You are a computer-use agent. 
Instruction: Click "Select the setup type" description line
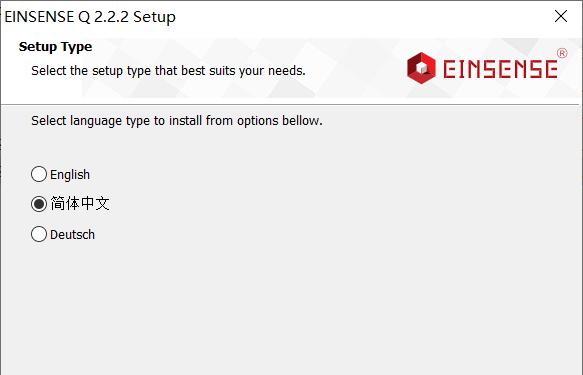coord(168,71)
